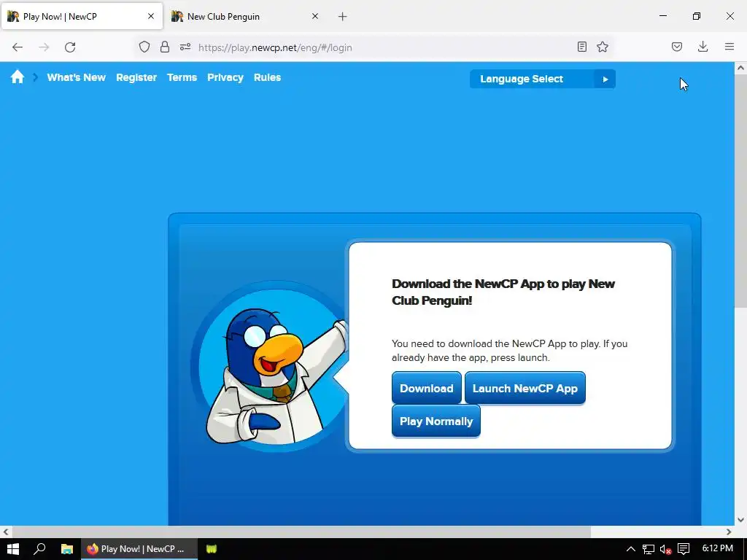The image size is (747, 560).
Task: Open a new tab with plus icon
Action: point(343,17)
